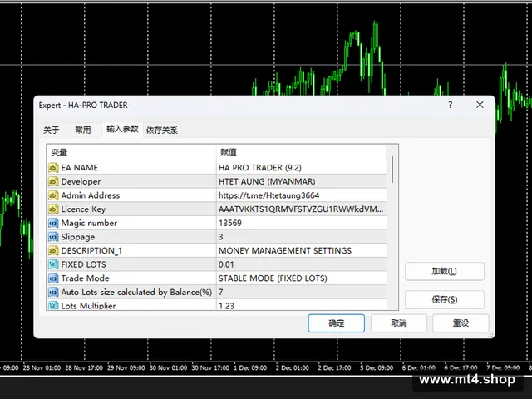
Task: Click the 1 Dec 09:00 chart time label
Action: pyautogui.click(x=250, y=367)
